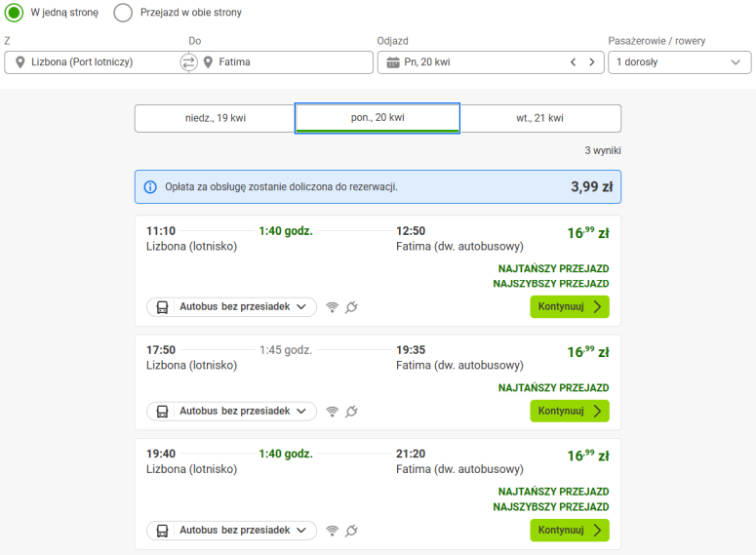The image size is (756, 555).
Task: Select the 'W jedną stronę' radio button
Action: [x=14, y=13]
